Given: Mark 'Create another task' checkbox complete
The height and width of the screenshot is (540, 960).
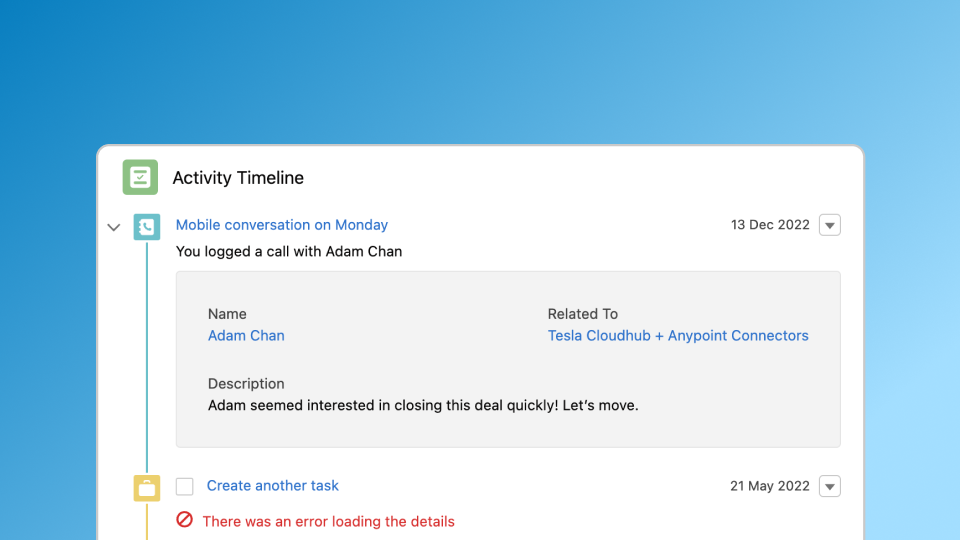Looking at the screenshot, I should (184, 487).
